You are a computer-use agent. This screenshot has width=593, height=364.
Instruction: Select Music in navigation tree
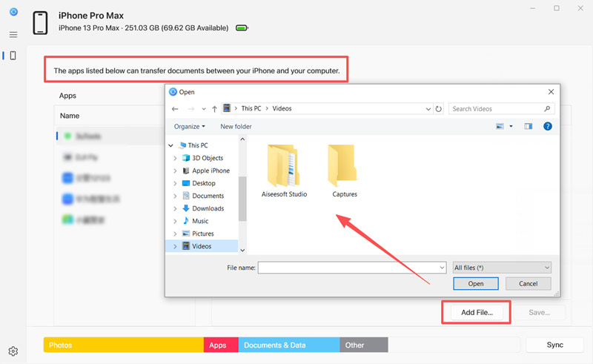click(200, 221)
